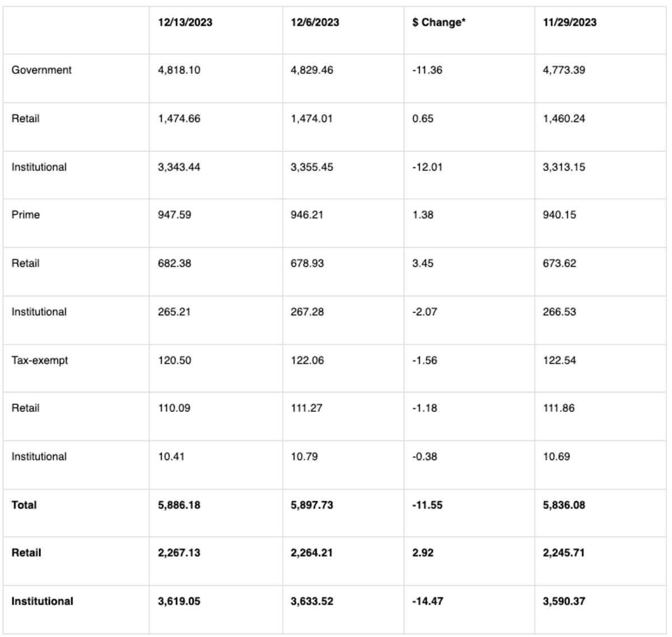Click the bold 2,264.21 cell
The image size is (672, 637).
[x=311, y=553]
